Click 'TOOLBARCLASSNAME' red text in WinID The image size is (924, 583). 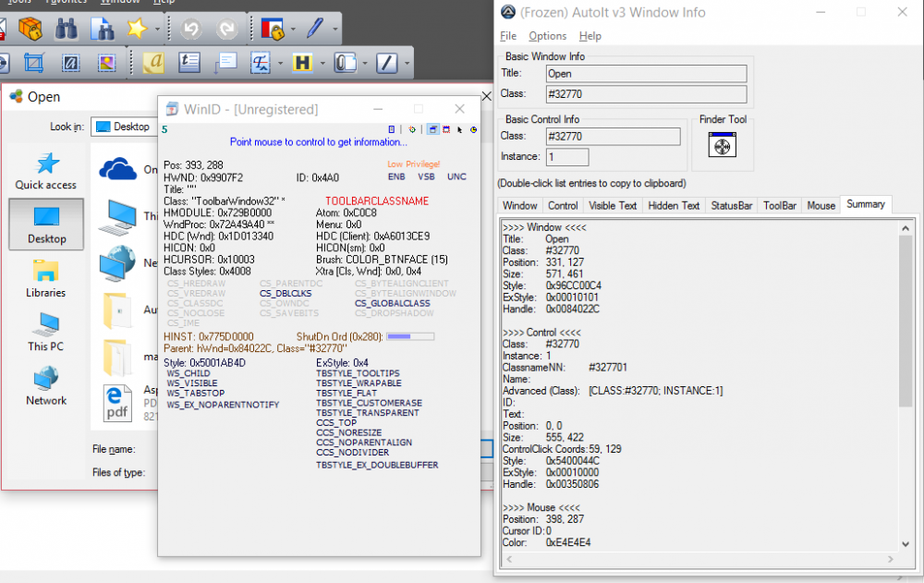[x=377, y=201]
